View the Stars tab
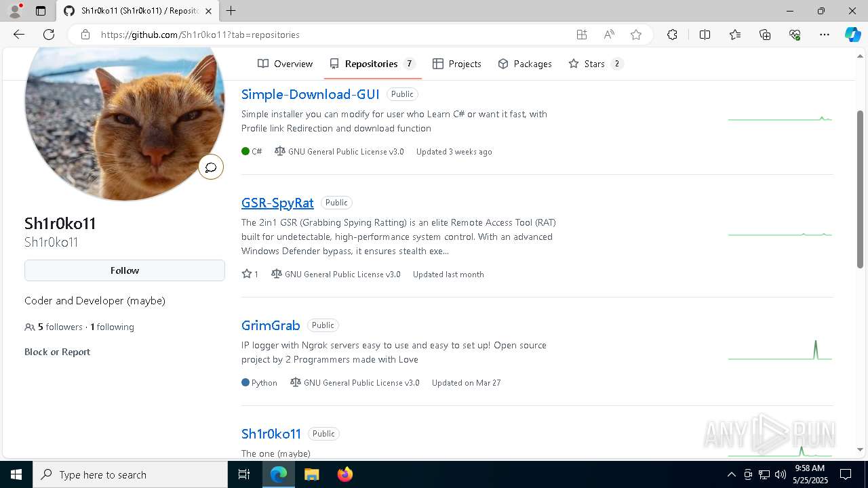The height and width of the screenshot is (488, 868). coord(595,64)
